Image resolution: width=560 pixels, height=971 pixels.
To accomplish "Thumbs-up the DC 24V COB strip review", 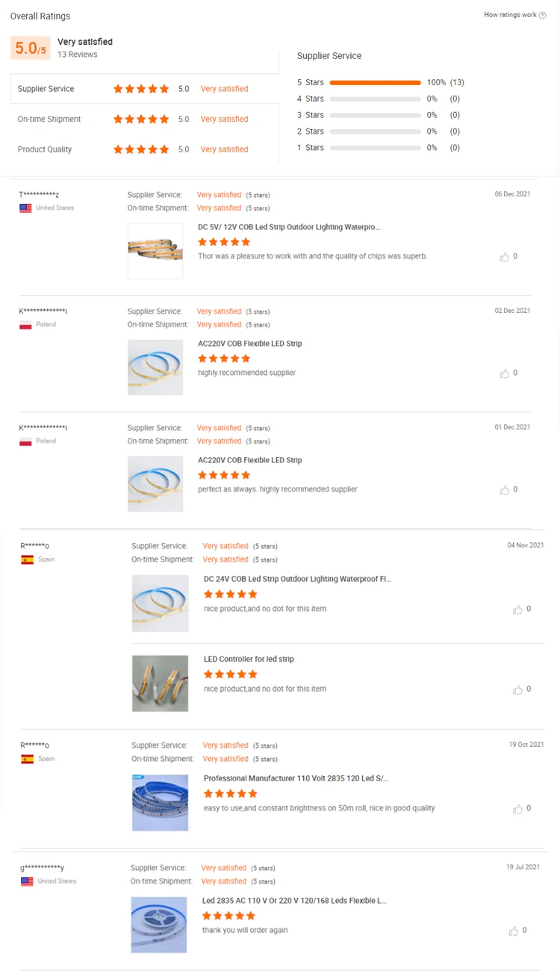I will (x=518, y=609).
